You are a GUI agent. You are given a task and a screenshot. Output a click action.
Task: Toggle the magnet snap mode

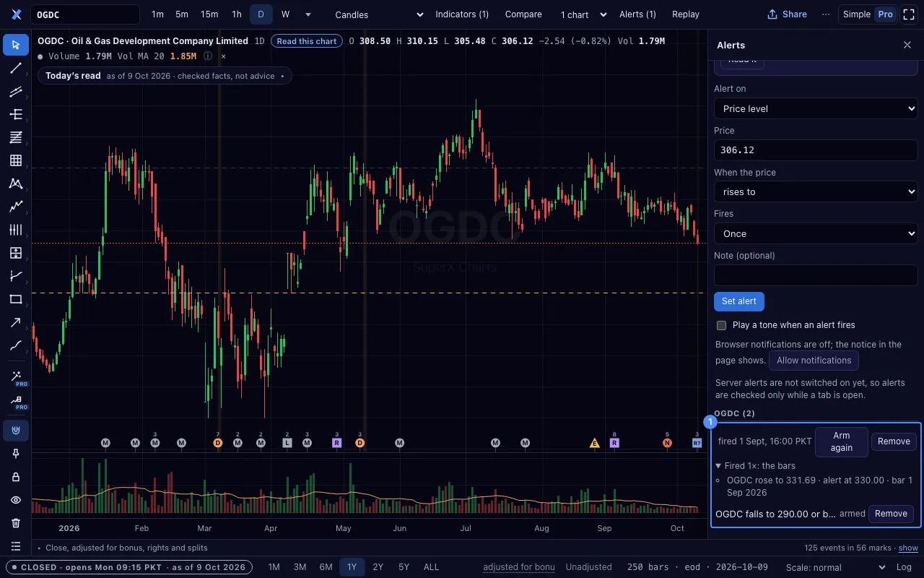point(16,431)
